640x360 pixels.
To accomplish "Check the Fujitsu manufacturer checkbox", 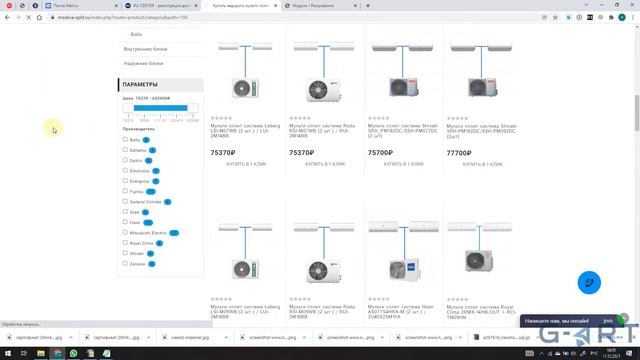I will [x=125, y=191].
